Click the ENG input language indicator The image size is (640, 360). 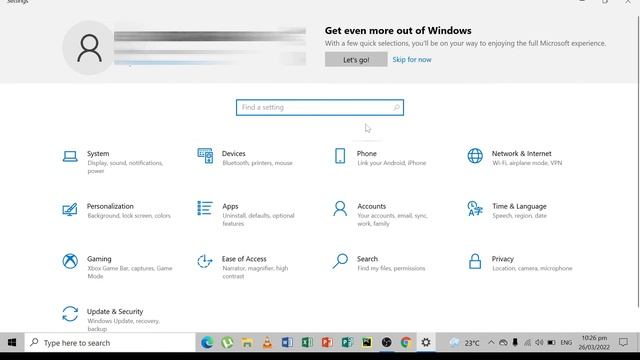[x=566, y=342]
